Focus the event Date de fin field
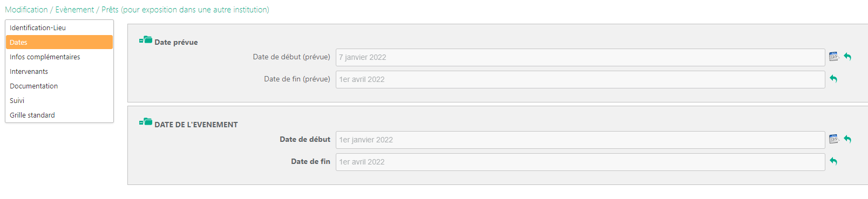The image size is (868, 199). pyautogui.click(x=580, y=162)
